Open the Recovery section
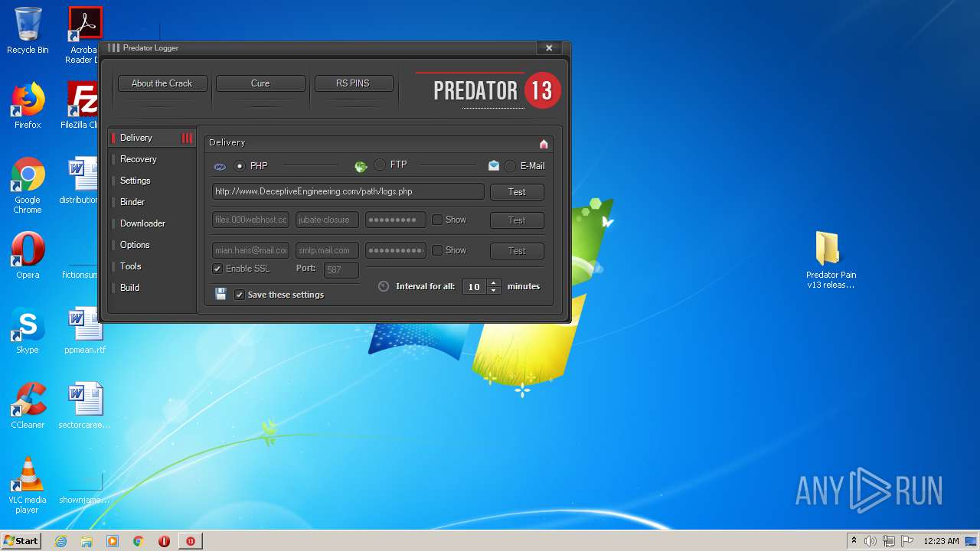 152,159
